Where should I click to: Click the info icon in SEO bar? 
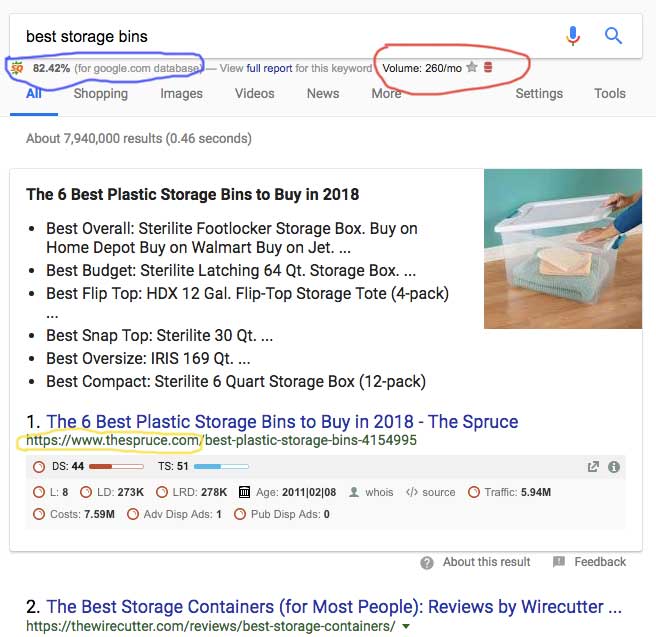pos(614,466)
